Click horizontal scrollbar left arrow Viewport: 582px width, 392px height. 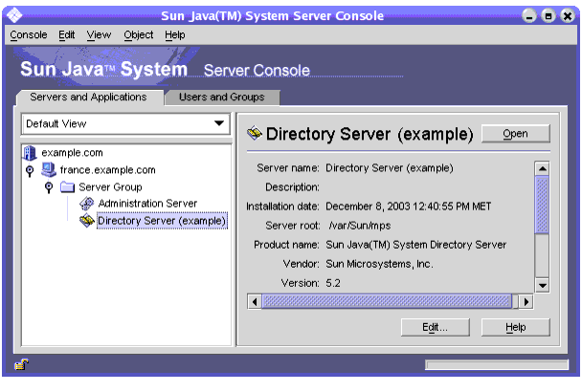(x=255, y=302)
